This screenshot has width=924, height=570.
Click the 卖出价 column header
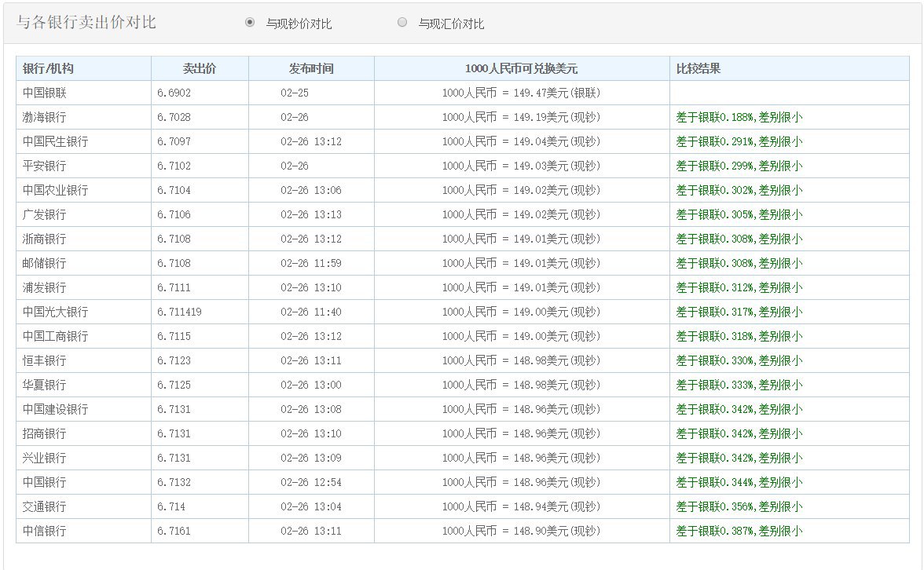click(200, 68)
